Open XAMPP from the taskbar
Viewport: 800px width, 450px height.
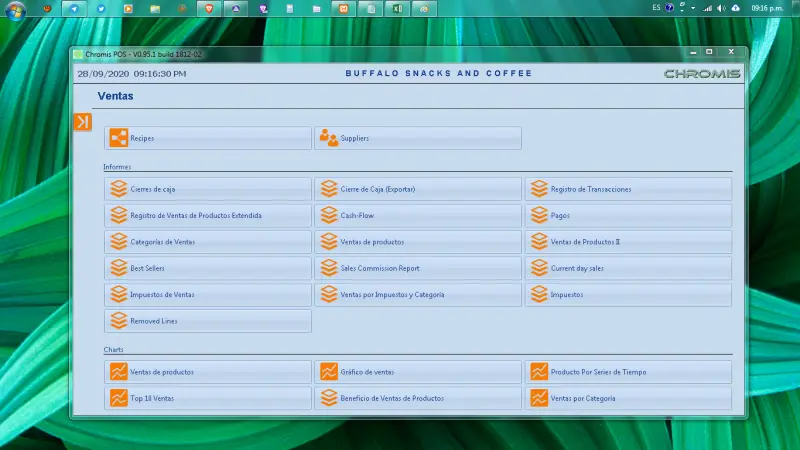pos(343,9)
